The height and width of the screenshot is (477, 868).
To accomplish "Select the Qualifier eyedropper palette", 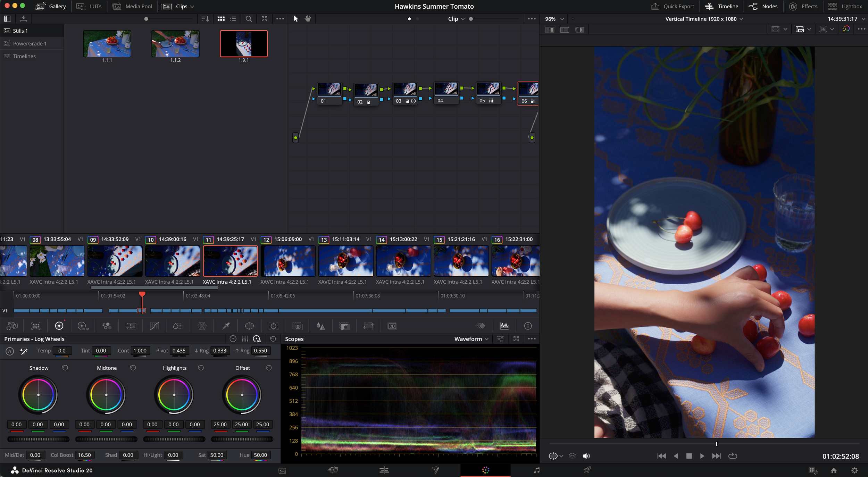I will click(226, 326).
